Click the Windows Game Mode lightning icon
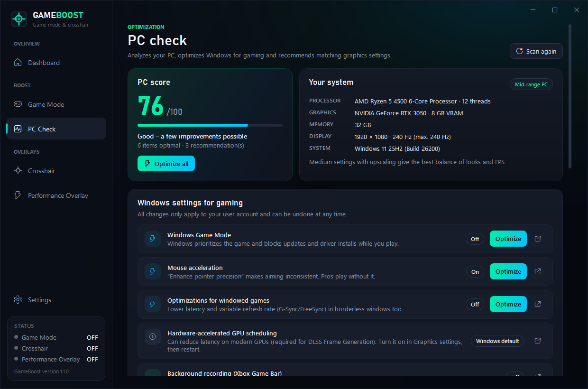 [x=153, y=239]
